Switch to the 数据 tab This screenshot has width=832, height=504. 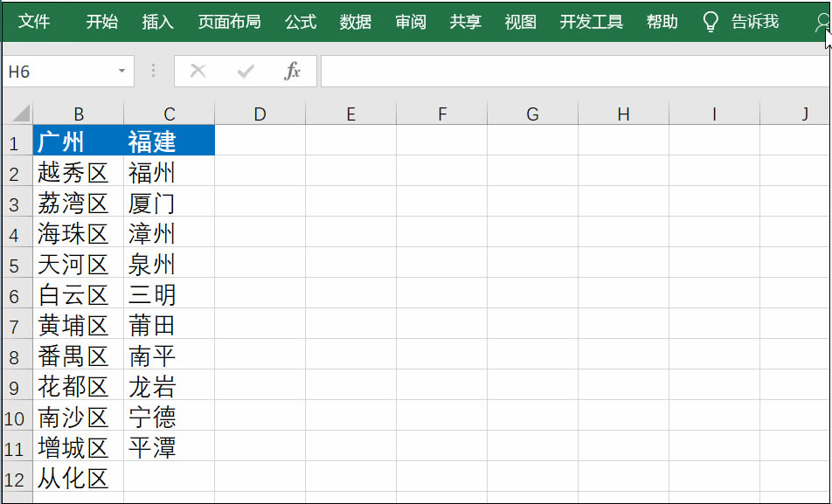(x=355, y=23)
